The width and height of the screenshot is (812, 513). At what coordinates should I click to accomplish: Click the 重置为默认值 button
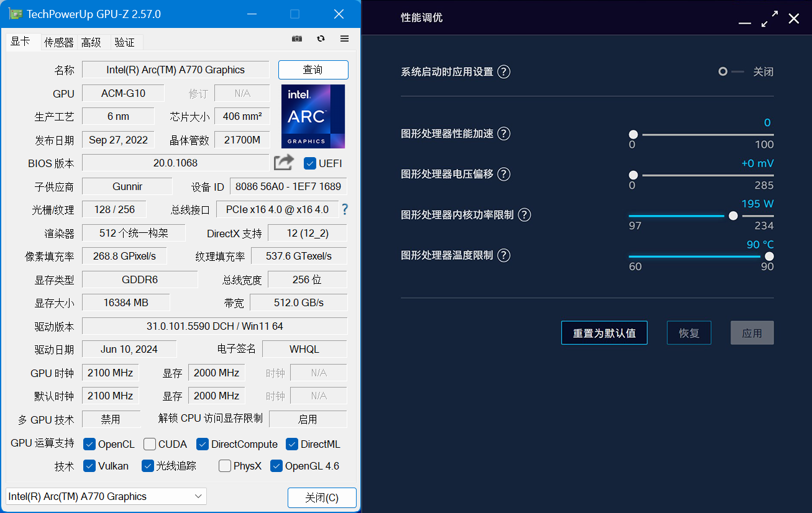[604, 333]
